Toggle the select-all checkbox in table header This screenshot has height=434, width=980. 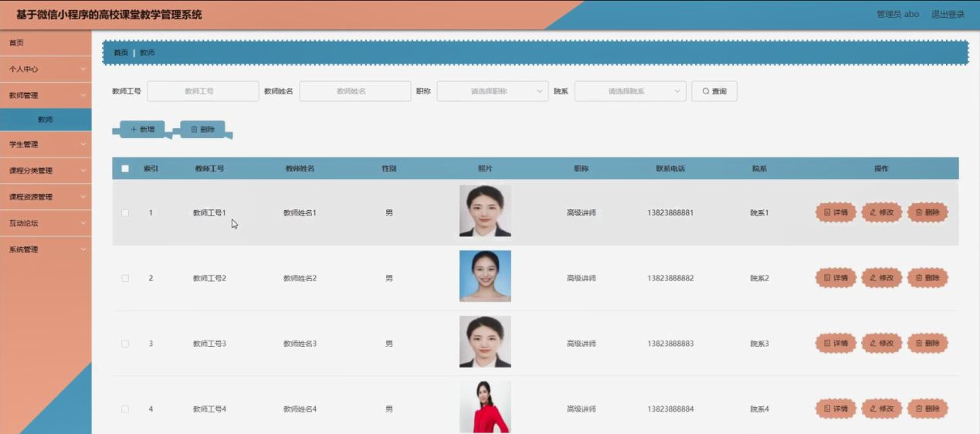click(x=125, y=168)
